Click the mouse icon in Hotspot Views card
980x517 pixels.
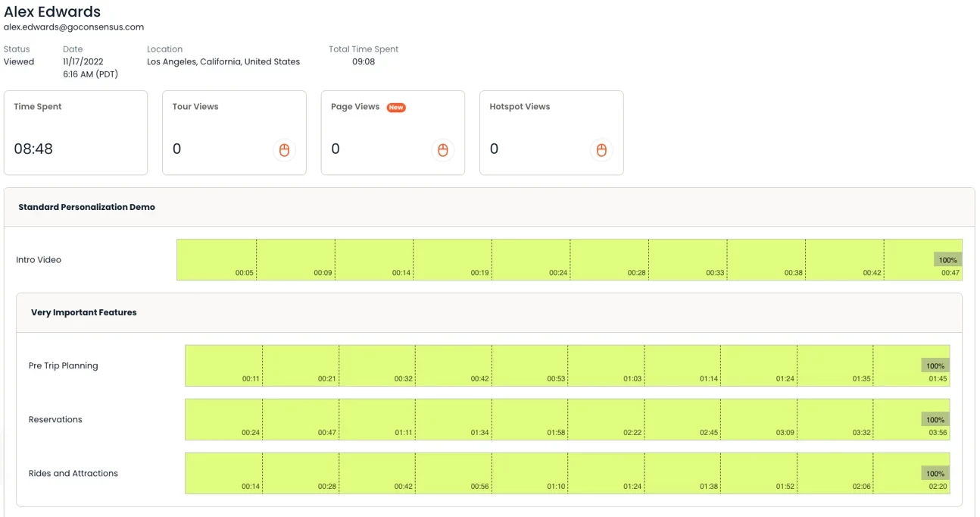pyautogui.click(x=602, y=150)
